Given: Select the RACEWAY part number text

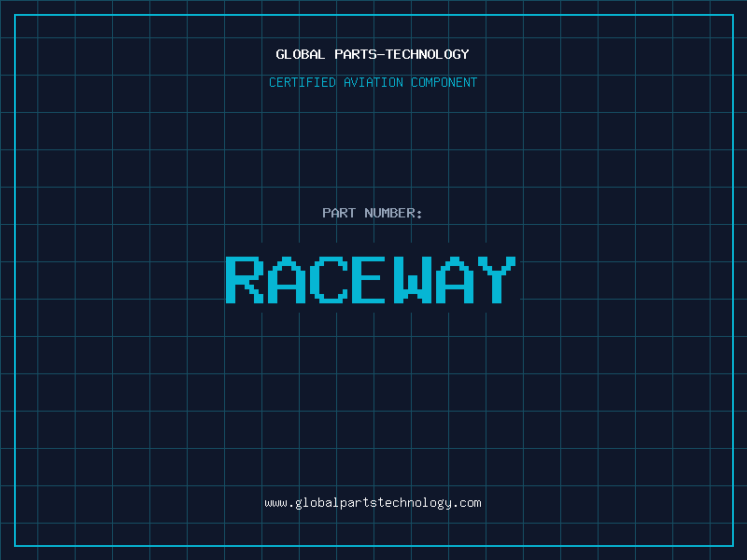Looking at the screenshot, I should [371, 279].
